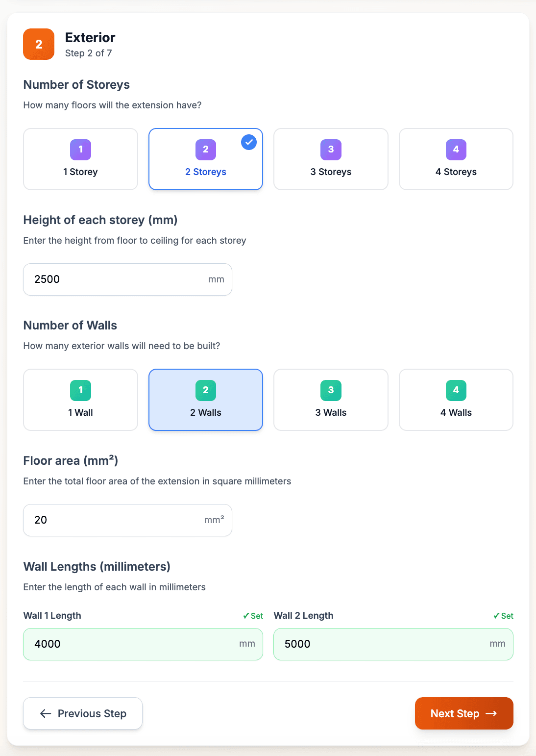
Task: Click the green number 1 wall icon
Action: click(x=81, y=390)
